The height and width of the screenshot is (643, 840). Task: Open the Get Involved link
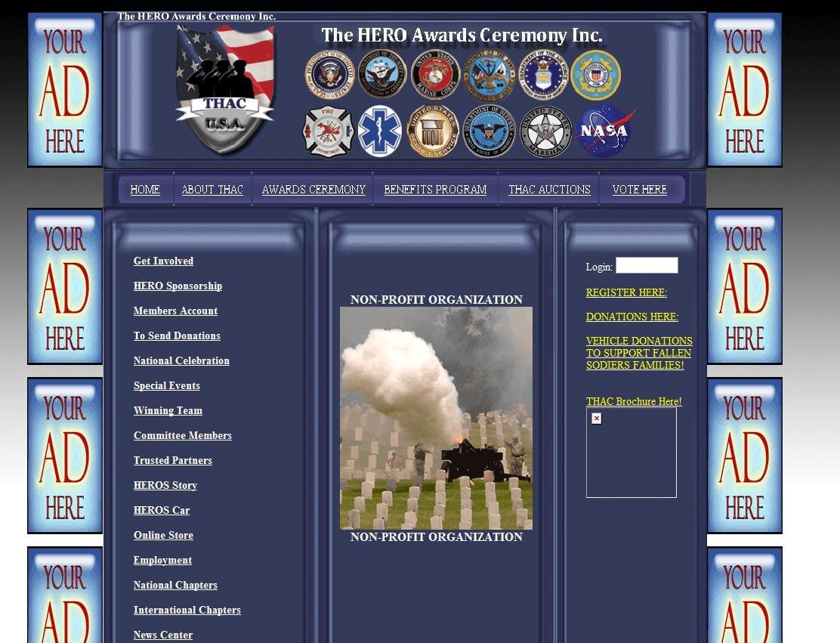pos(163,261)
